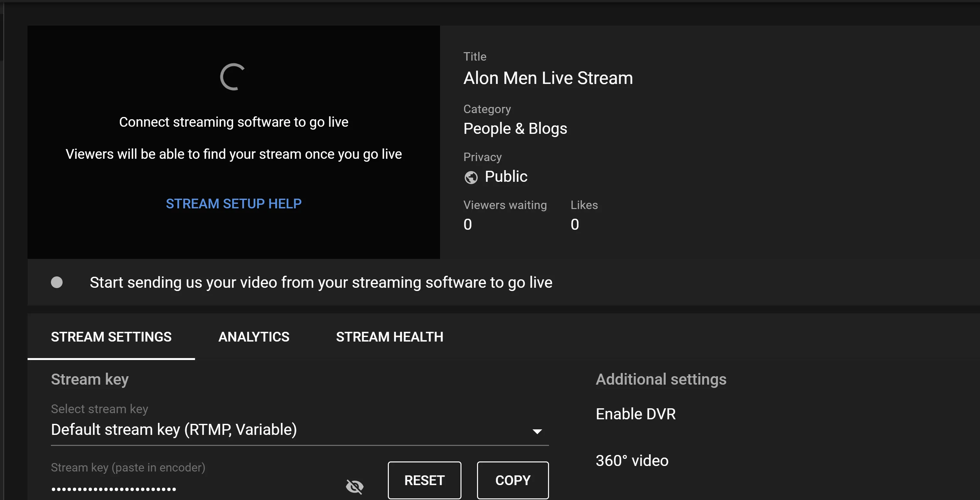This screenshot has width=980, height=500.
Task: Click the 'Viewers waiting' label
Action: (x=505, y=205)
